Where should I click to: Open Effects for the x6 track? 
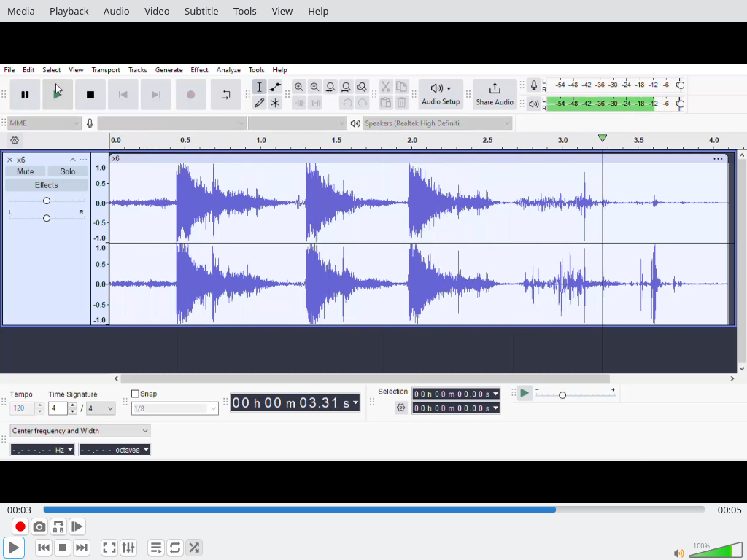coord(46,185)
